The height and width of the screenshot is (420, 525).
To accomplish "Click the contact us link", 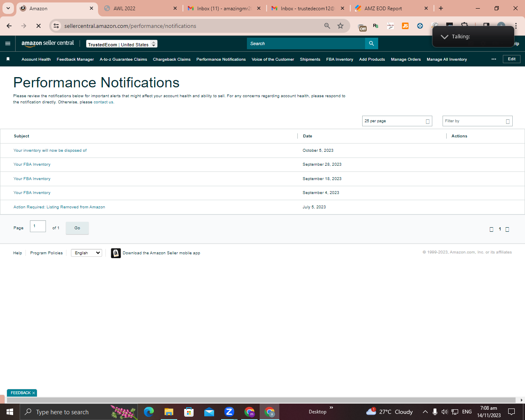I will (x=103, y=102).
